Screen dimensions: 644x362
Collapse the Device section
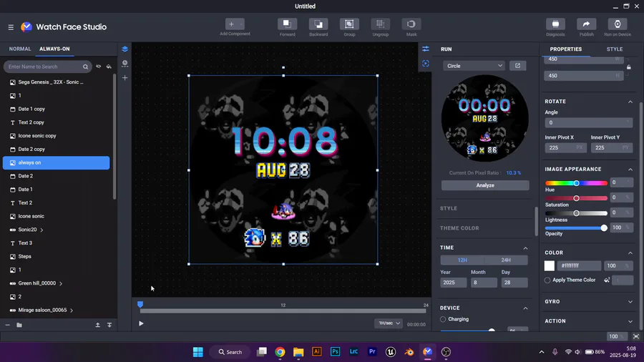(525, 308)
